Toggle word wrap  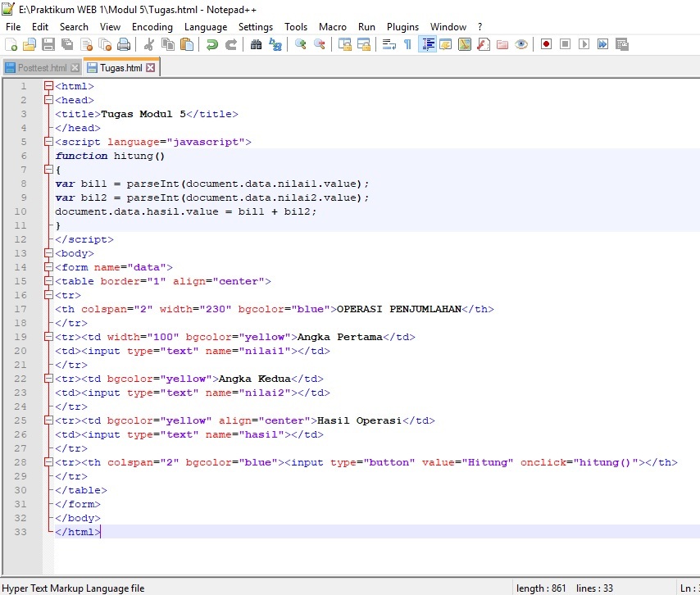pyautogui.click(x=389, y=44)
